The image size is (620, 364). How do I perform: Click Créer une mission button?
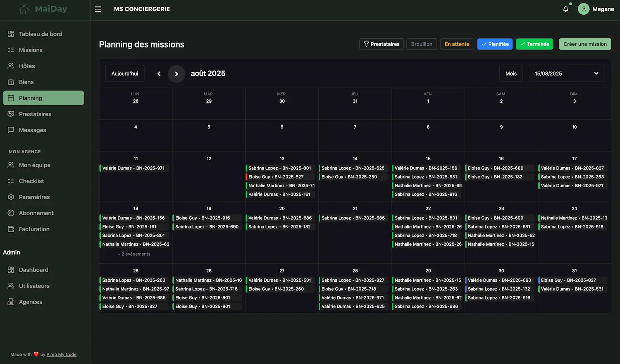pos(585,44)
